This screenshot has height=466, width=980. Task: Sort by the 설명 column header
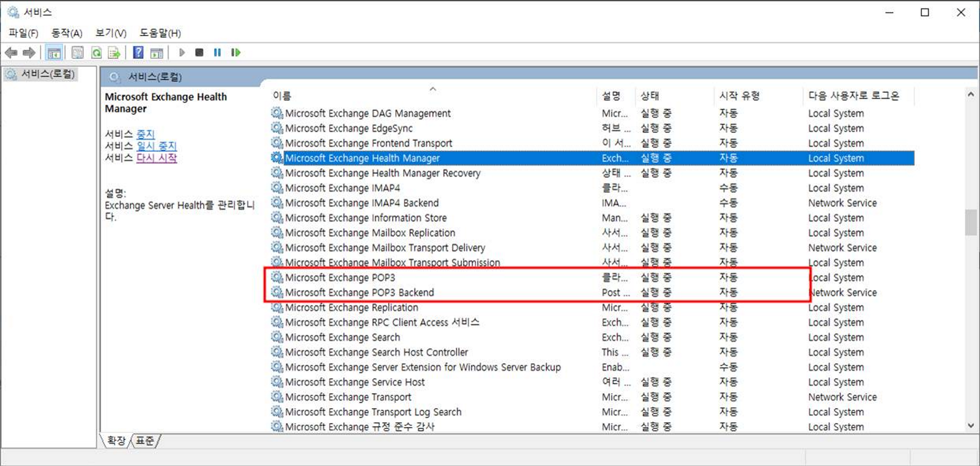coord(616,96)
